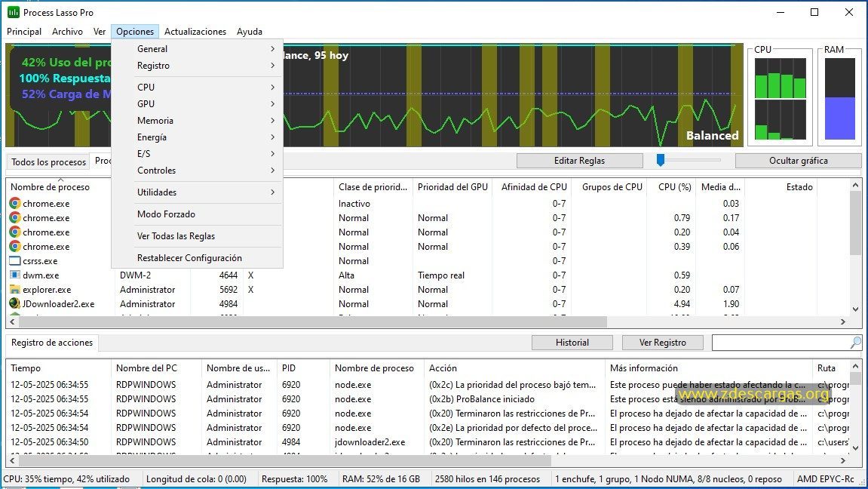Click 'RAM: 52% de 16 GB' status entry

pos(381,479)
